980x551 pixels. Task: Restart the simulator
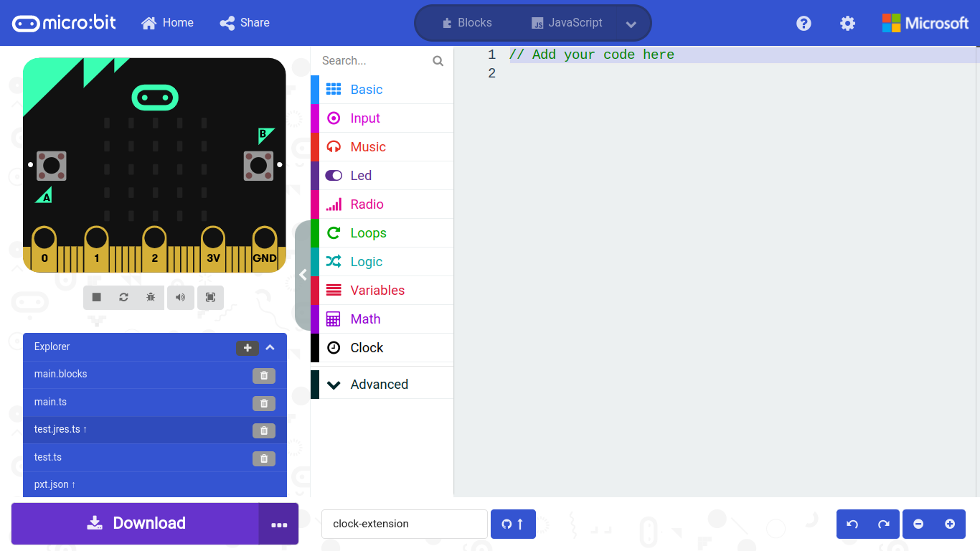(123, 297)
